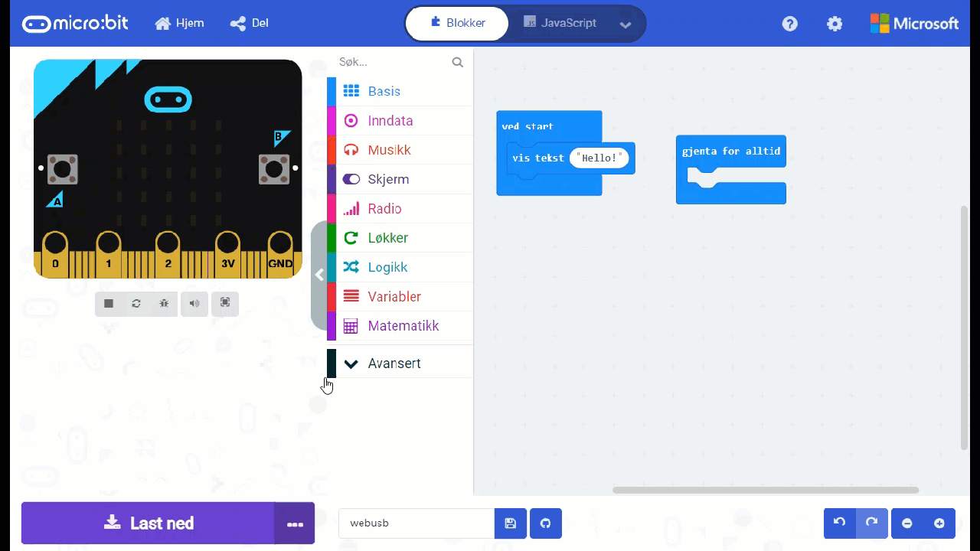Viewport: 980px width, 551px height.
Task: Launch simulator in full screen
Action: tap(225, 303)
